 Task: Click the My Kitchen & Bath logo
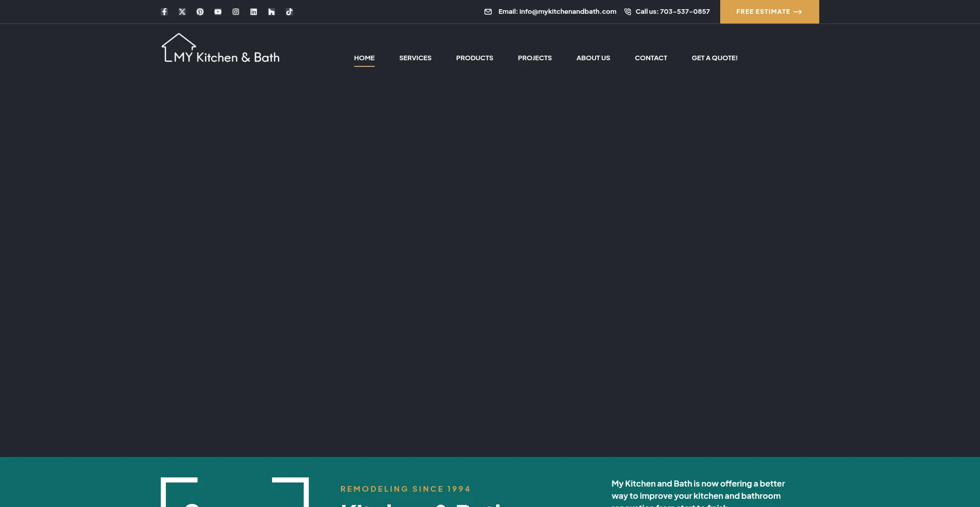220,49
